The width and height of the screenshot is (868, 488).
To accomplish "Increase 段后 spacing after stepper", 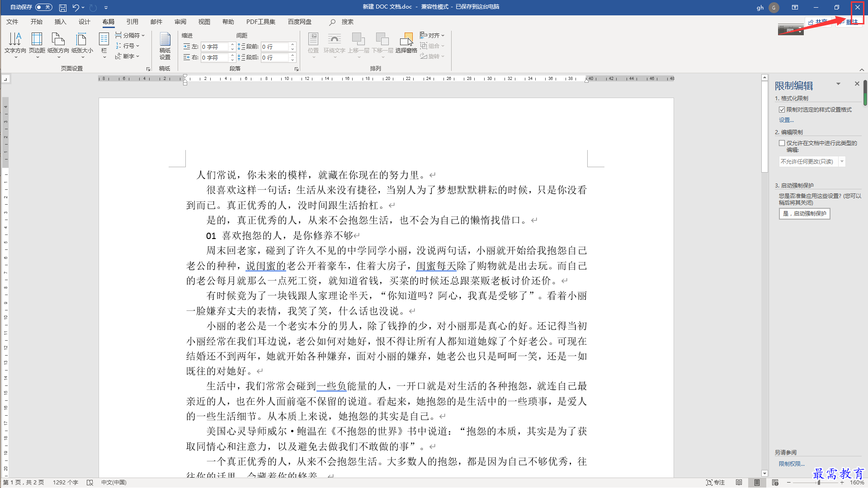I will [293, 55].
